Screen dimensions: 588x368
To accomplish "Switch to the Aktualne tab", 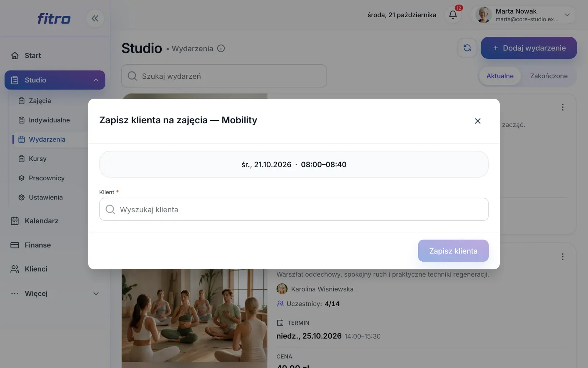I will (500, 76).
